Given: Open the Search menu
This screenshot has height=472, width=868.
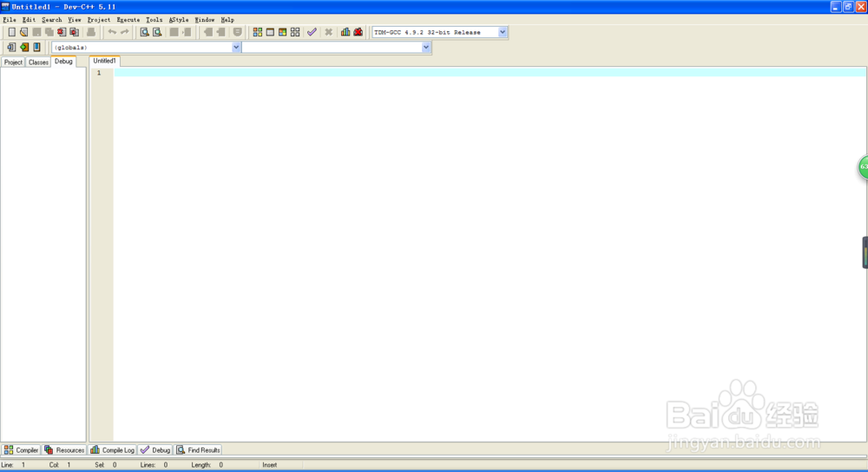Looking at the screenshot, I should (x=51, y=19).
